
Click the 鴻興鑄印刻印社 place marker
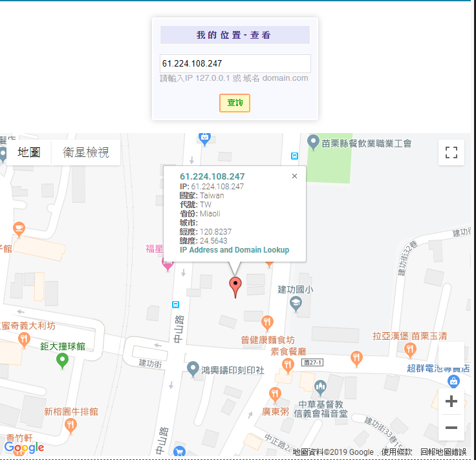tap(193, 369)
